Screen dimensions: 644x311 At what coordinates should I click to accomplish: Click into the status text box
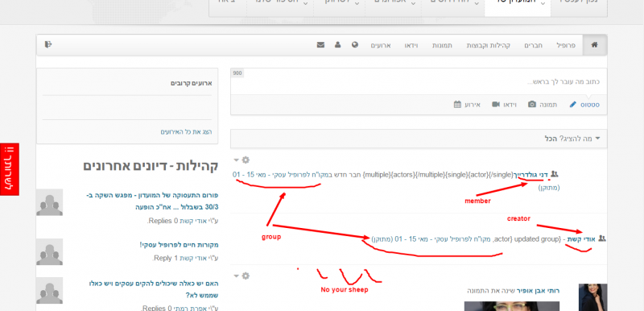click(419, 81)
